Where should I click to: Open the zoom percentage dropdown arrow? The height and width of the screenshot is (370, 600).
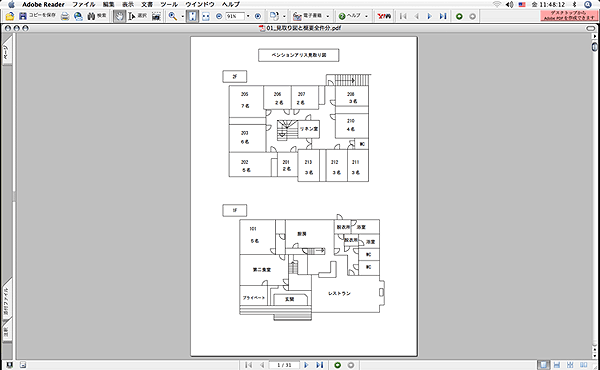pyautogui.click(x=248, y=16)
